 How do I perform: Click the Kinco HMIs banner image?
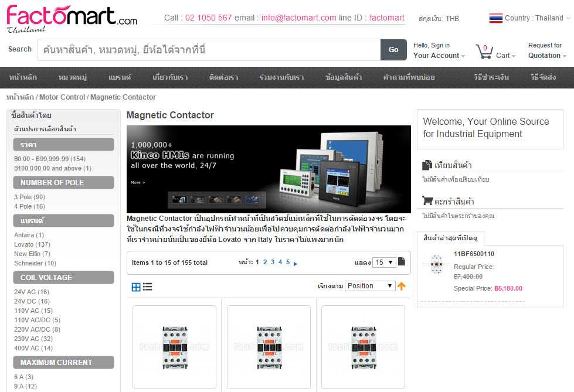(x=269, y=169)
